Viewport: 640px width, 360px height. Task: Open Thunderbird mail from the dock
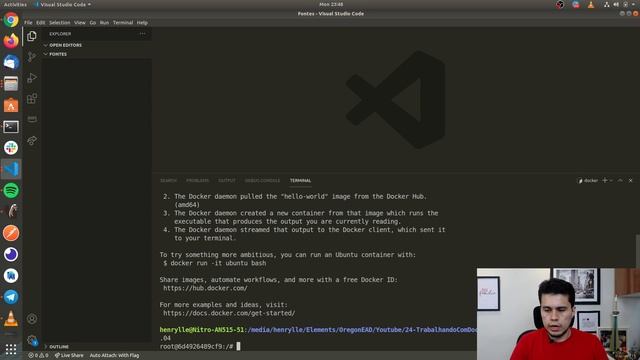(x=11, y=62)
